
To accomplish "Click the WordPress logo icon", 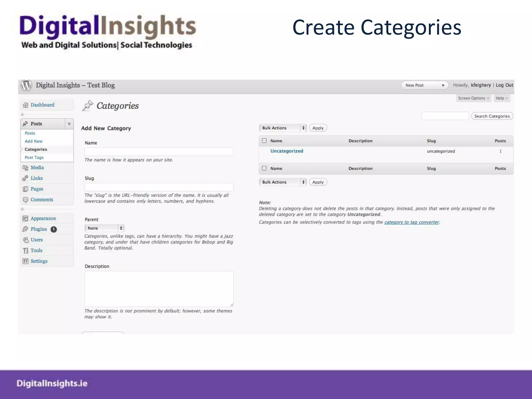I will [26, 85].
